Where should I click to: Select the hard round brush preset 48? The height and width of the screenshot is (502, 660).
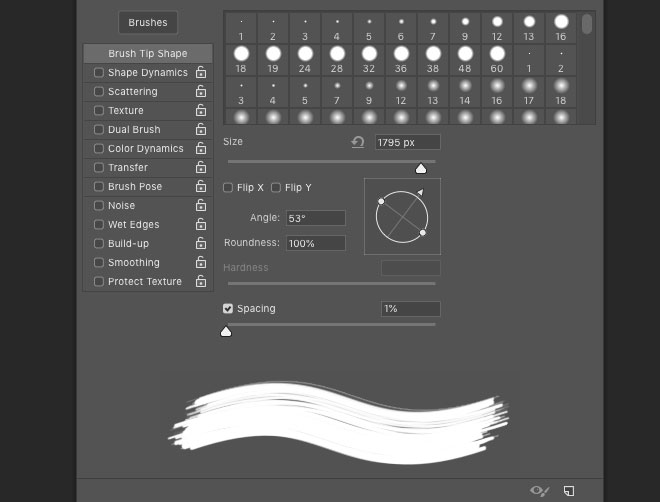[x=465, y=54]
